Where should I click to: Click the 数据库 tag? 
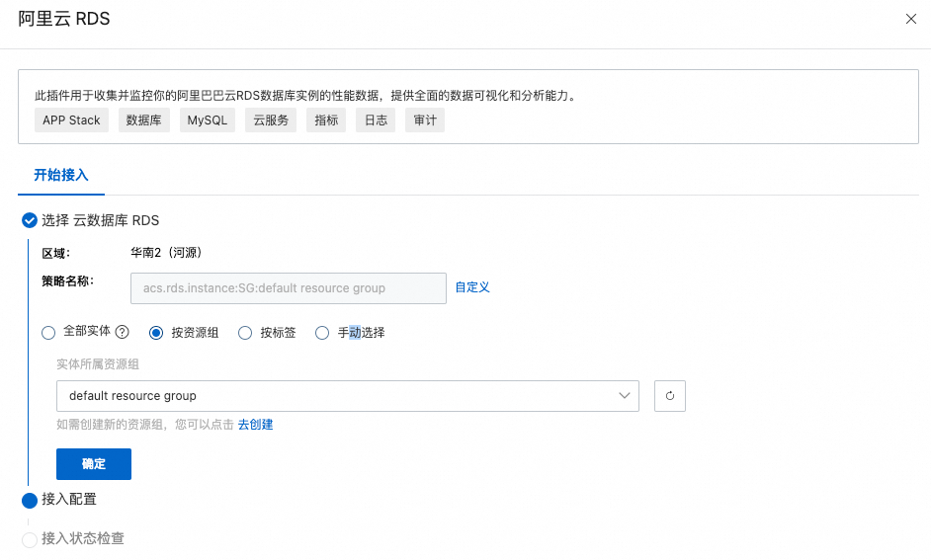click(143, 120)
